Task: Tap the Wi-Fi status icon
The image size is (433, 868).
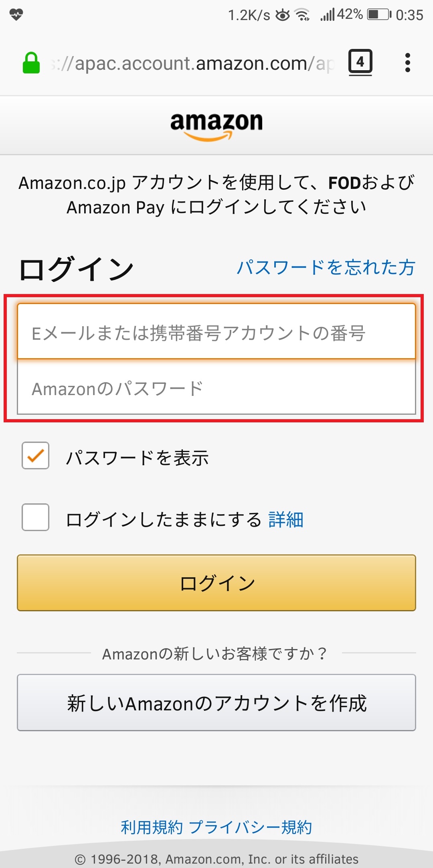Action: click(x=302, y=15)
